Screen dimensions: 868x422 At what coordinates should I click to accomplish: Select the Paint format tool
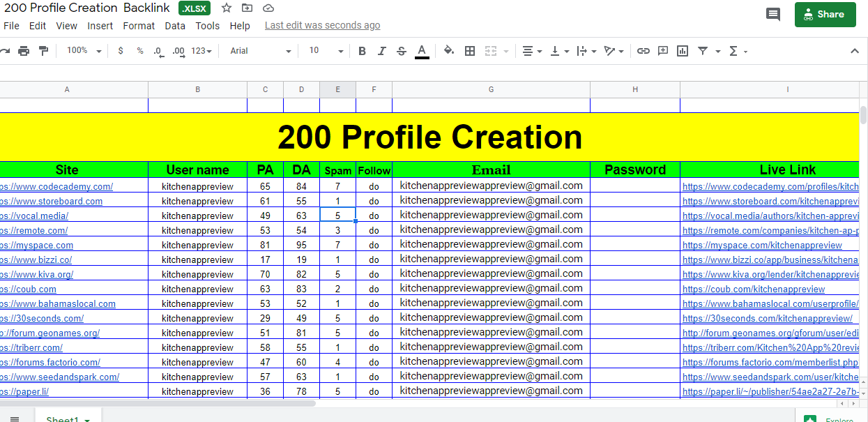coord(44,51)
